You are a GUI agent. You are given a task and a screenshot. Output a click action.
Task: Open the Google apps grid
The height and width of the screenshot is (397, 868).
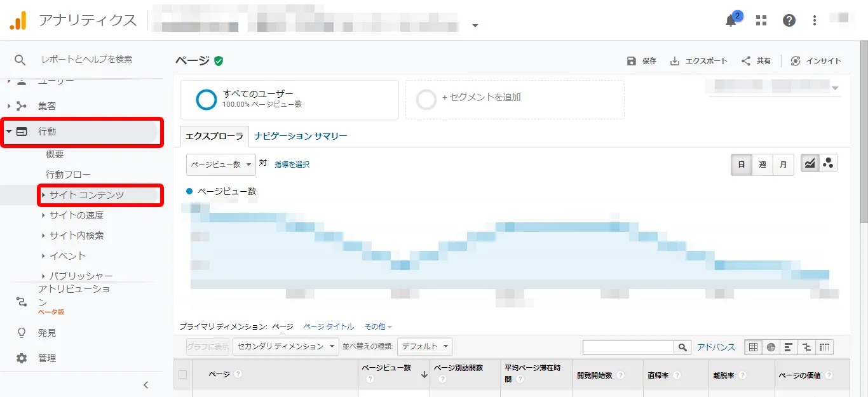pos(761,20)
